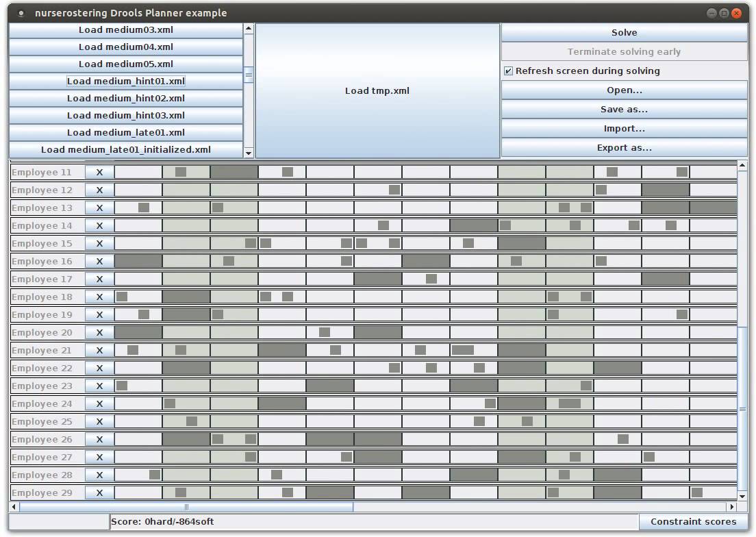Select the Employee 19 row label
756x537 pixels.
[42, 315]
